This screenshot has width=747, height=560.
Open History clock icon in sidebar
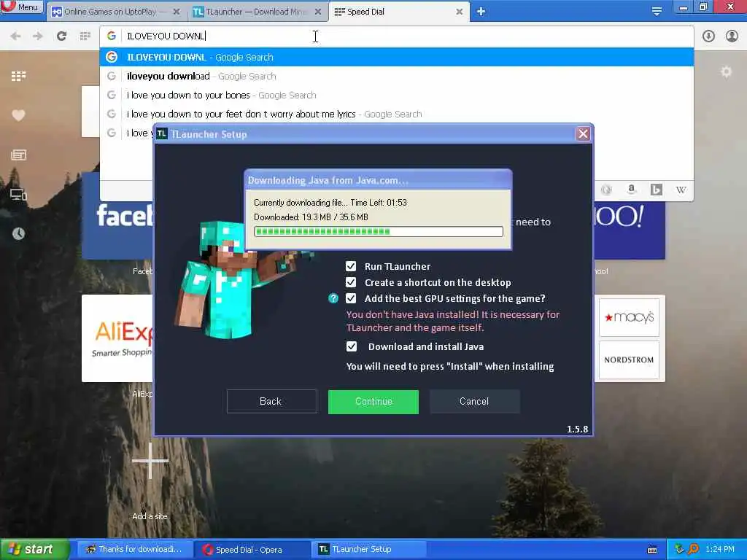[18, 234]
